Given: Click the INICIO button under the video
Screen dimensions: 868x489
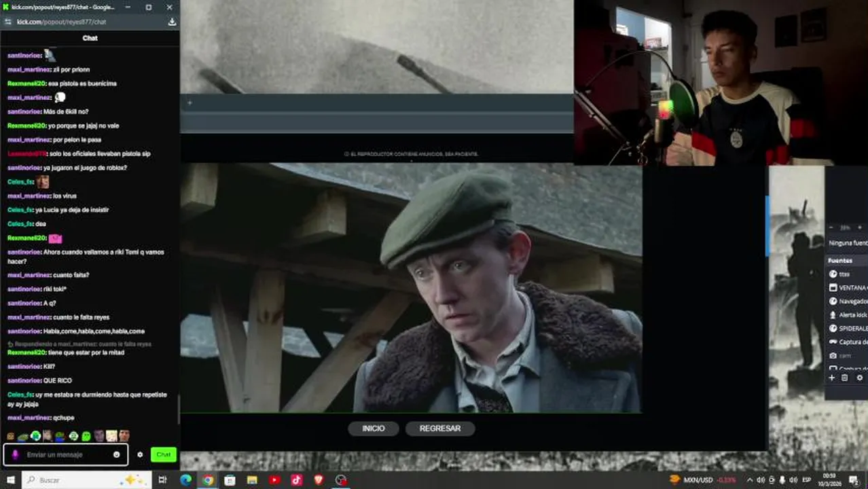Looking at the screenshot, I should coord(373,429).
